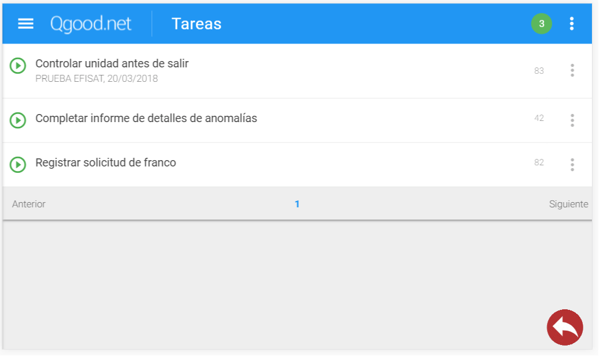Go to the Siguiente page
600x364 pixels.
pos(568,204)
